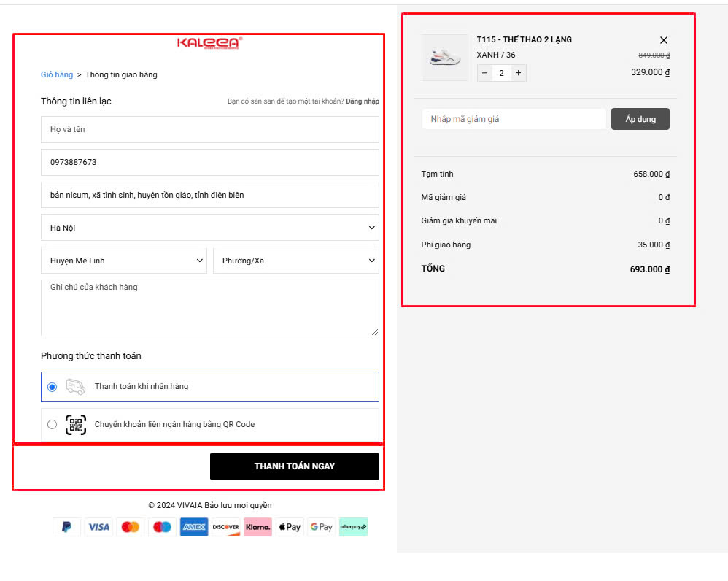Image resolution: width=728 pixels, height=581 pixels.
Task: Expand the Huyện Mê Linh district dropdown
Action: 124,261
